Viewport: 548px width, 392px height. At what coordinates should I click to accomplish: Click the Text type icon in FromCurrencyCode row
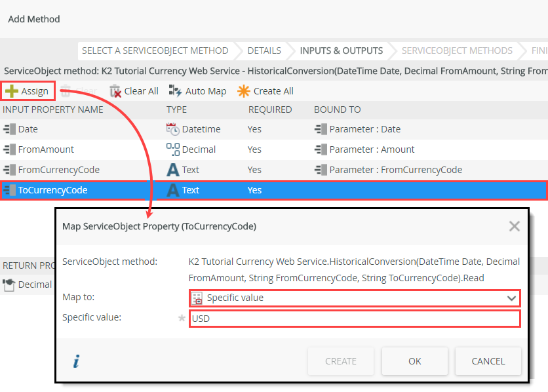[172, 170]
